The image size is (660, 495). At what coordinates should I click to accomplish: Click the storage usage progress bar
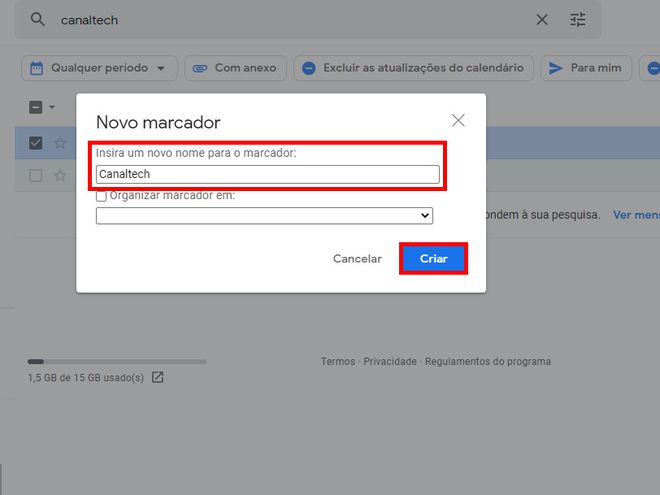point(117,362)
